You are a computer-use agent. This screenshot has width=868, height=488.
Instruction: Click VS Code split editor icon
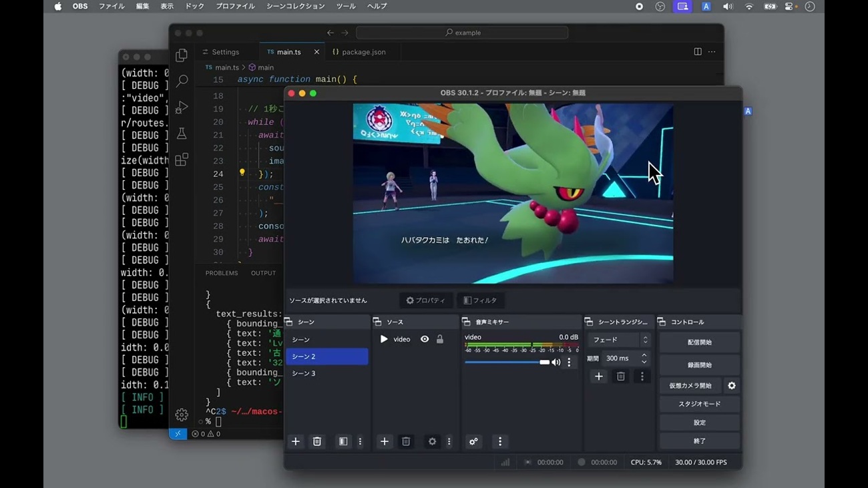pyautogui.click(x=698, y=52)
